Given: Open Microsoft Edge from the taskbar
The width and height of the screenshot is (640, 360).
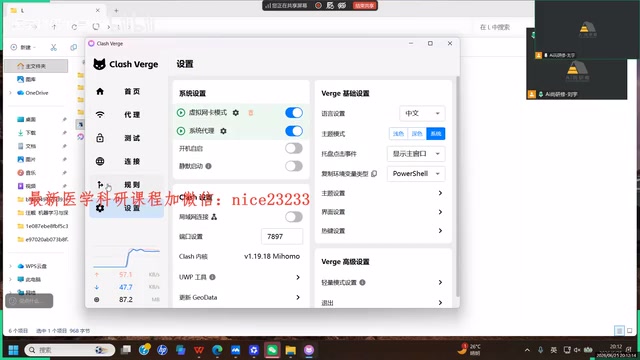Looking at the screenshot, I should click(x=217, y=350).
